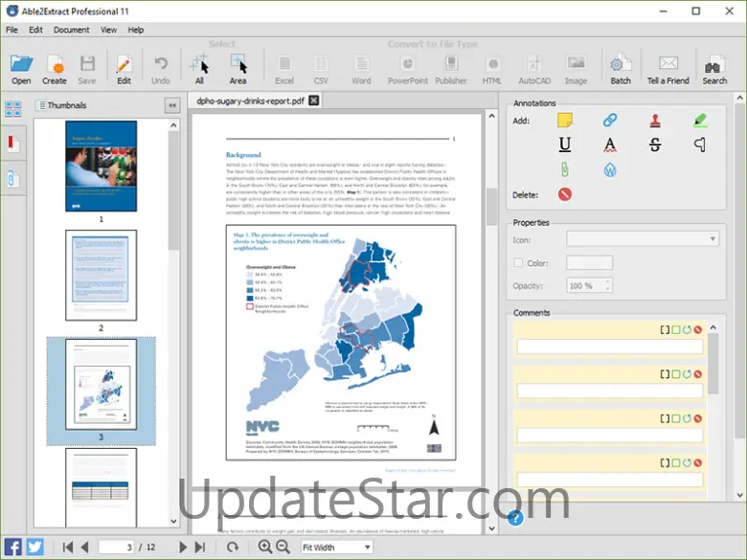Open the Document menu
747x560 pixels.
(72, 30)
